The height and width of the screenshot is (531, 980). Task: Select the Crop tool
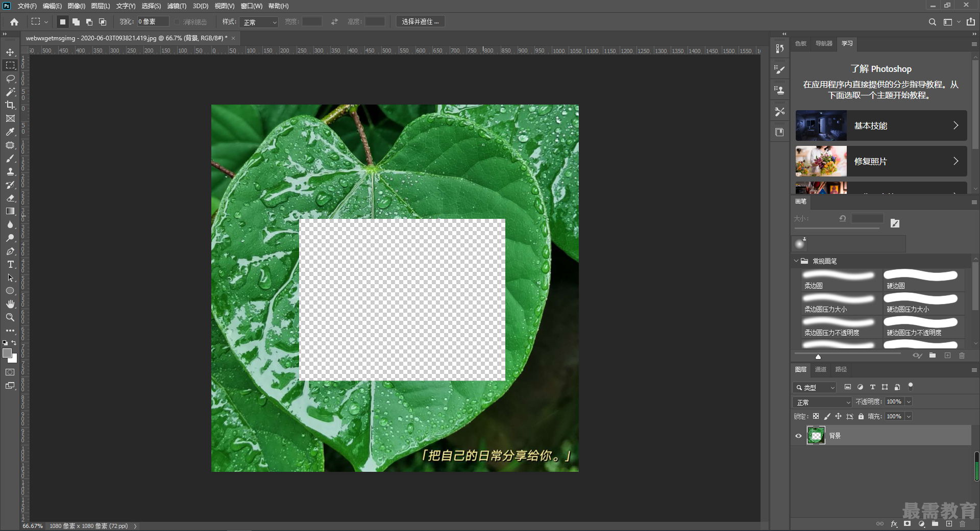click(10, 105)
